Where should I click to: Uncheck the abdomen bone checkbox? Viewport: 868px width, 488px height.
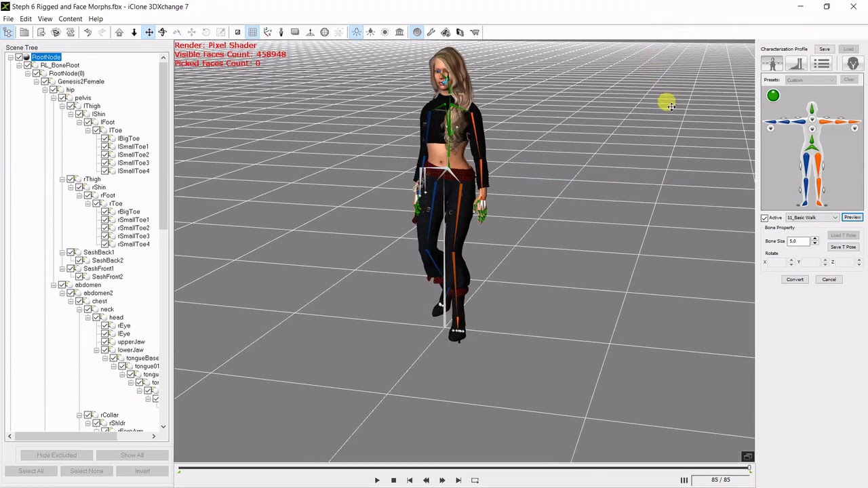(x=62, y=285)
